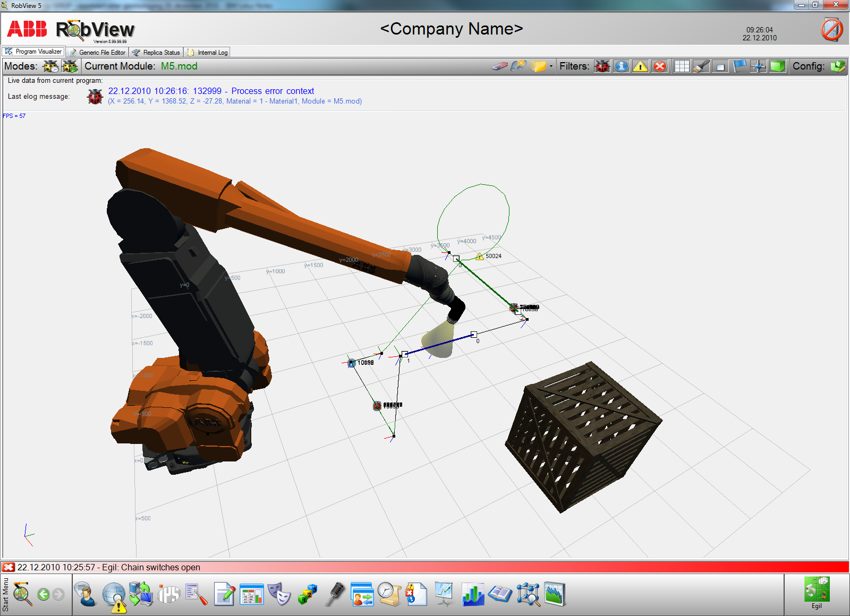Click the clock with scroll icon
This screenshot has height=616, width=850.
click(x=389, y=594)
